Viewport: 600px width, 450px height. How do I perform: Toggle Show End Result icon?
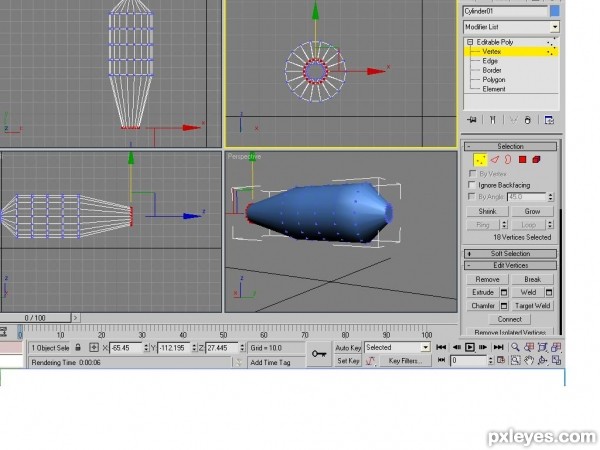tap(492, 120)
